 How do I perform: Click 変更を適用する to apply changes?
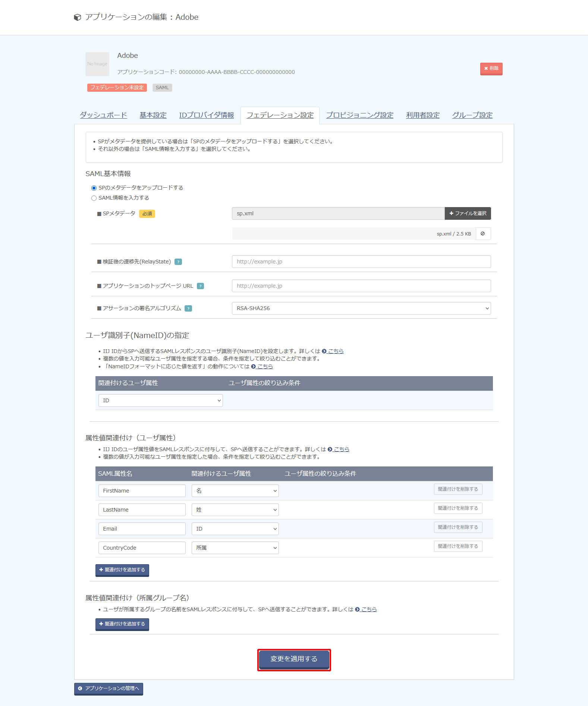point(294,659)
